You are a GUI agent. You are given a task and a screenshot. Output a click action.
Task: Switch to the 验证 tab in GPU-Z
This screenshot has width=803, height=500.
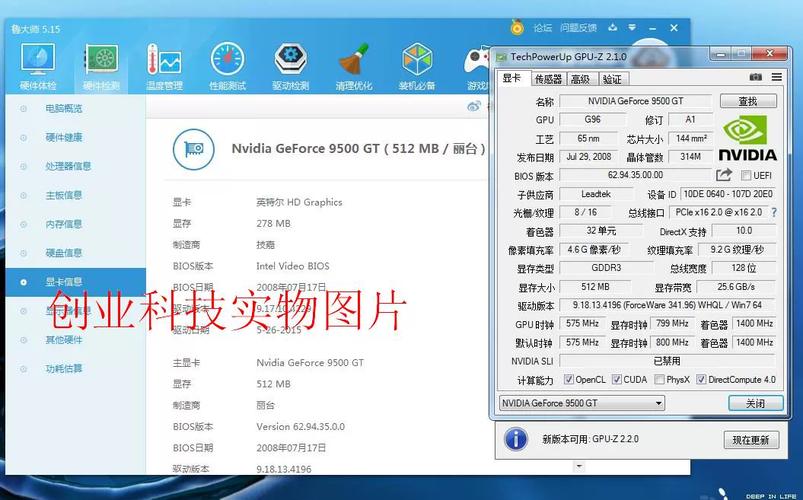[612, 79]
